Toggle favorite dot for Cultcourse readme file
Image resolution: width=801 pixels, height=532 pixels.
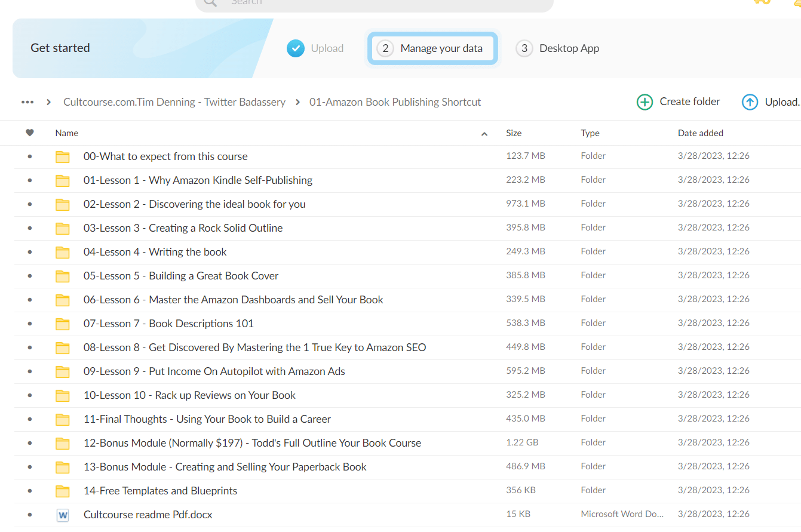(x=30, y=515)
